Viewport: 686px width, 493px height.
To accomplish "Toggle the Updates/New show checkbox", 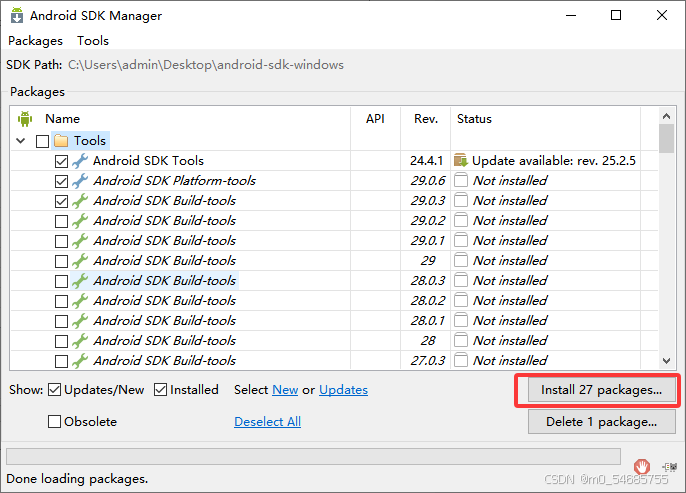I will [54, 390].
